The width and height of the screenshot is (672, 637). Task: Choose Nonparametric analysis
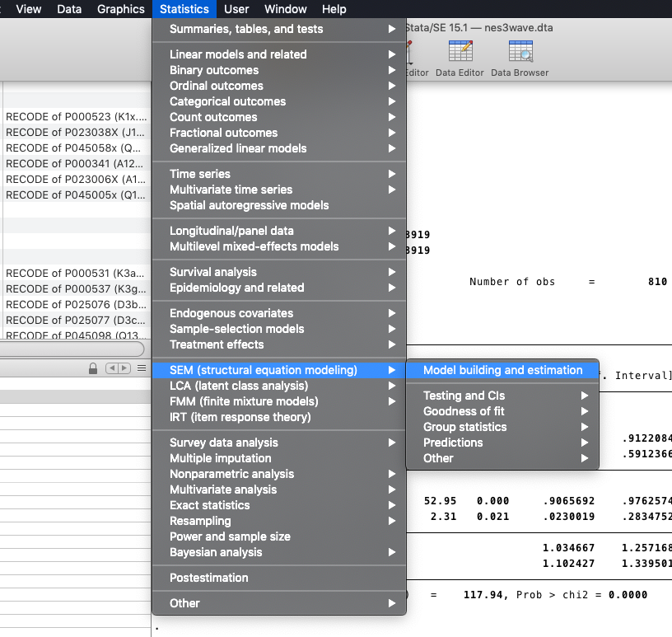pos(279,474)
